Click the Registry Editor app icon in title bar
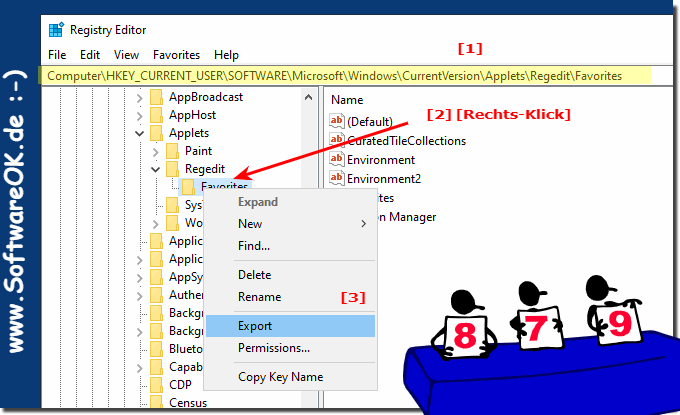Screen dimensions: 680x415 click(56, 30)
